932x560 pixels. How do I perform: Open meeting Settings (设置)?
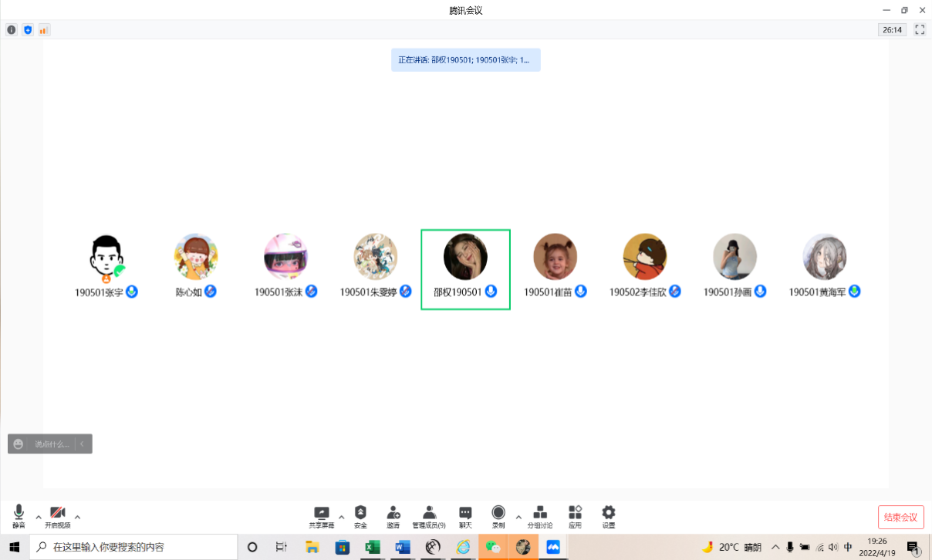(609, 516)
